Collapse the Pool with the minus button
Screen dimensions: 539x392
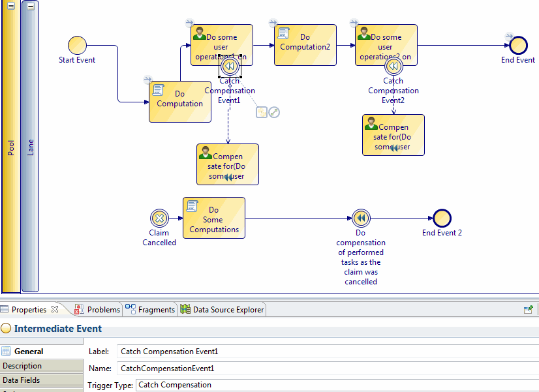(10, 6)
